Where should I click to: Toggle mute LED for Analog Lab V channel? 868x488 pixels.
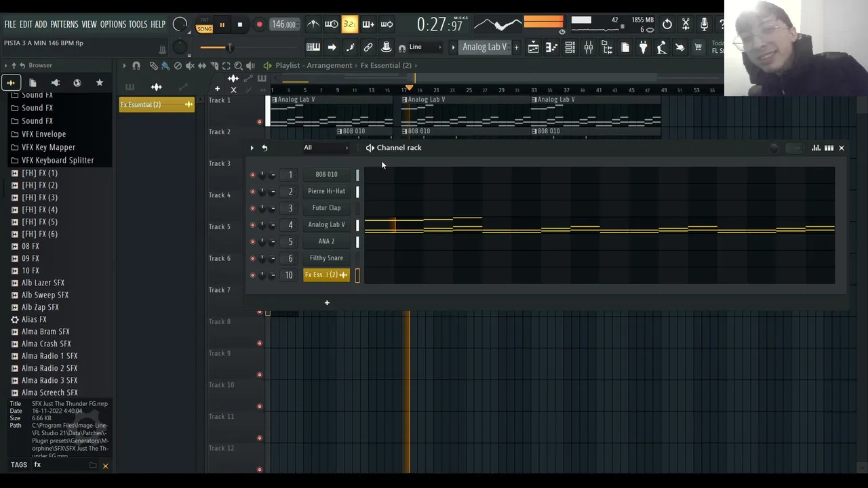coord(252,225)
